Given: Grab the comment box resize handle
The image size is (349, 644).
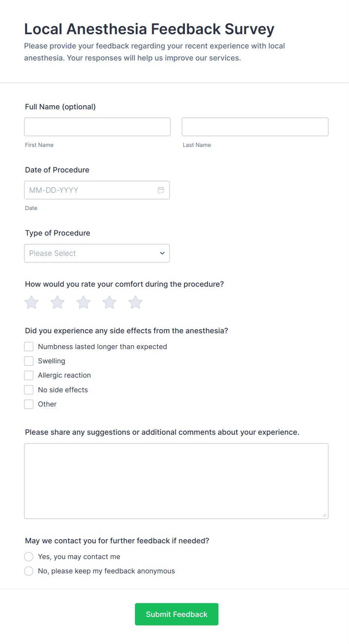Looking at the screenshot, I should coord(325,515).
